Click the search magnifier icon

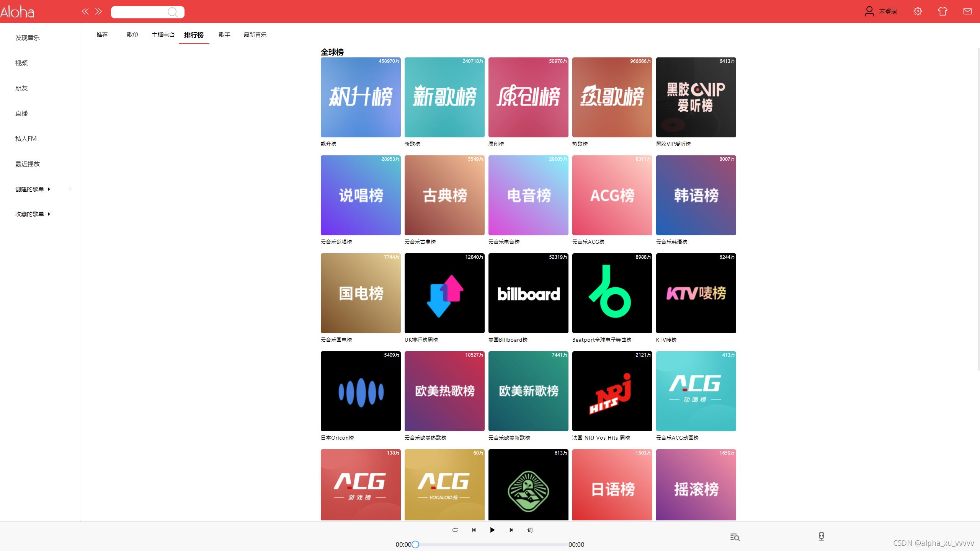173,12
